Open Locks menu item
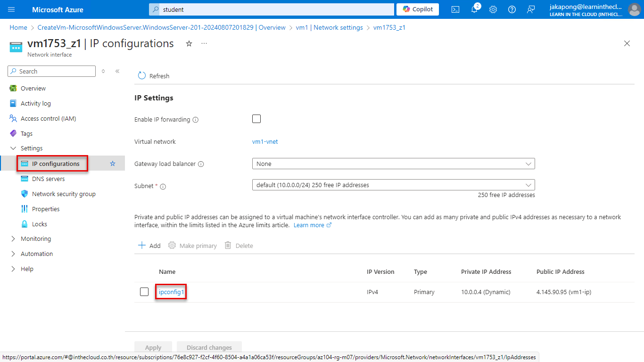The image size is (644, 362). pos(40,224)
